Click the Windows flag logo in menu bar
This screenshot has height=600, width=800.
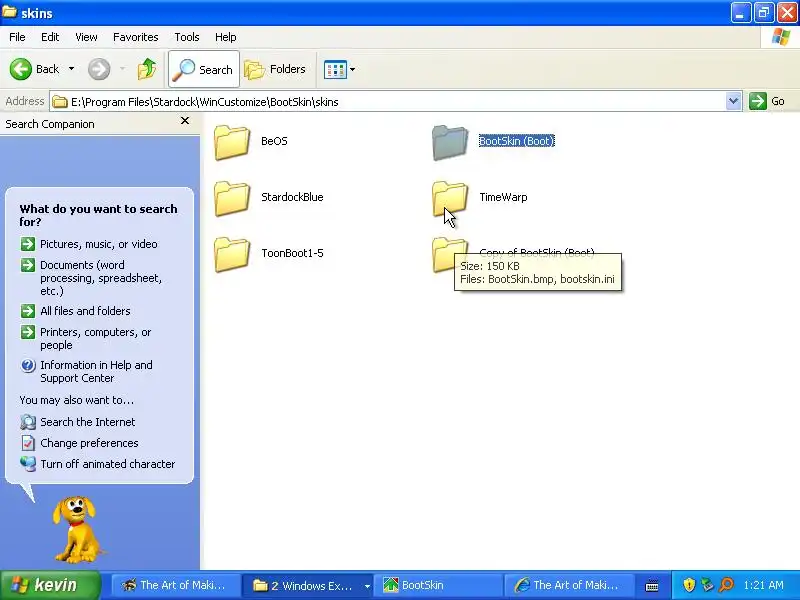(x=781, y=37)
